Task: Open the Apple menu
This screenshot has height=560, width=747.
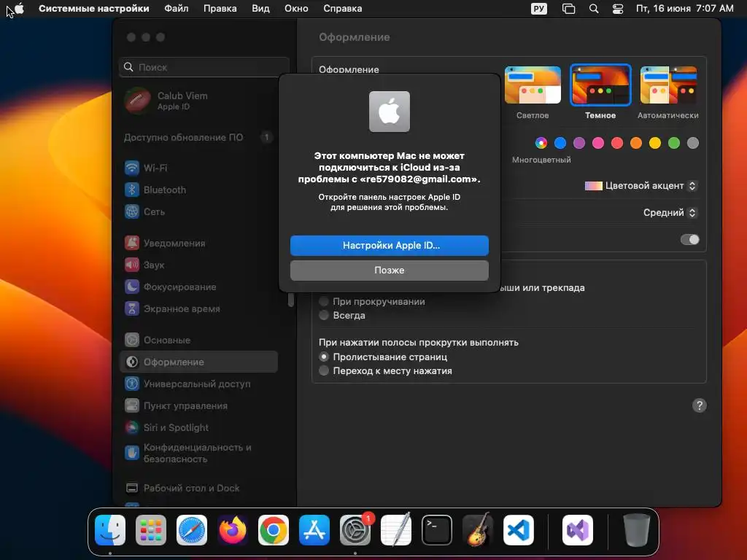Action: pyautogui.click(x=20, y=9)
